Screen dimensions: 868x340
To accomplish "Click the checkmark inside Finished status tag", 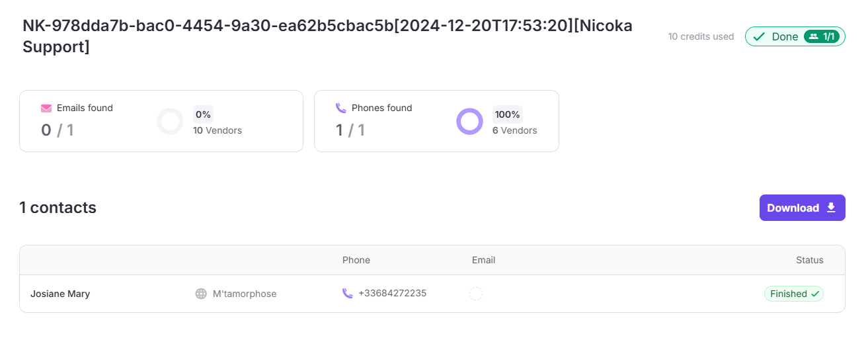I will click(x=815, y=294).
